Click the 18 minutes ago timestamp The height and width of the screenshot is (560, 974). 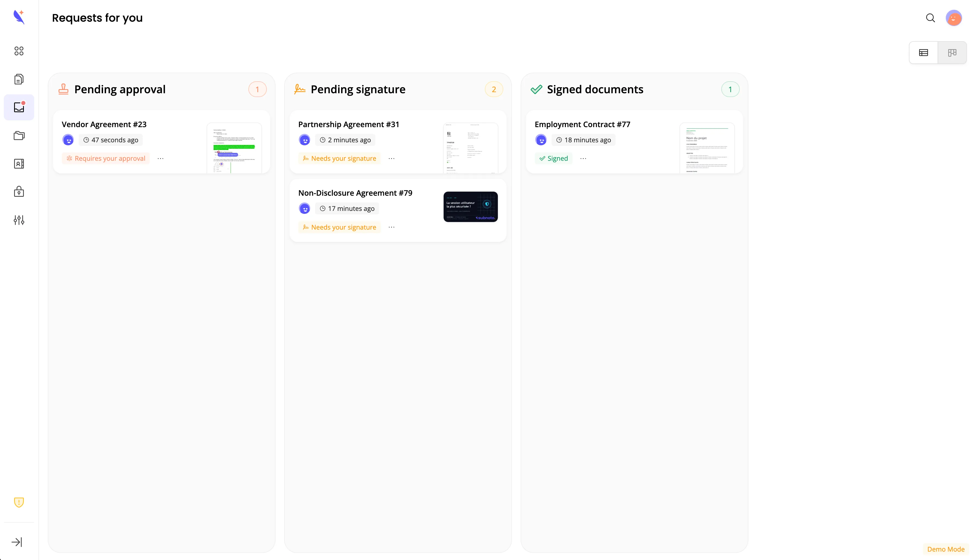click(584, 140)
